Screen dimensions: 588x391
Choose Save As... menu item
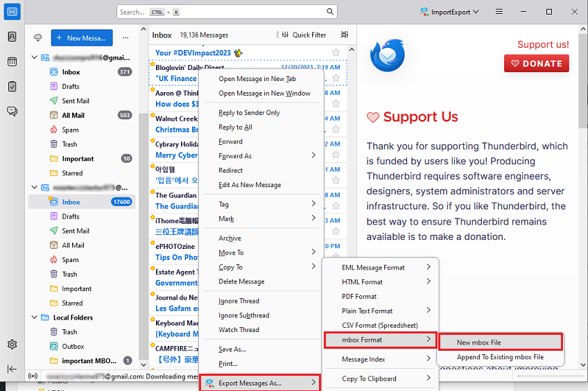[261, 349]
